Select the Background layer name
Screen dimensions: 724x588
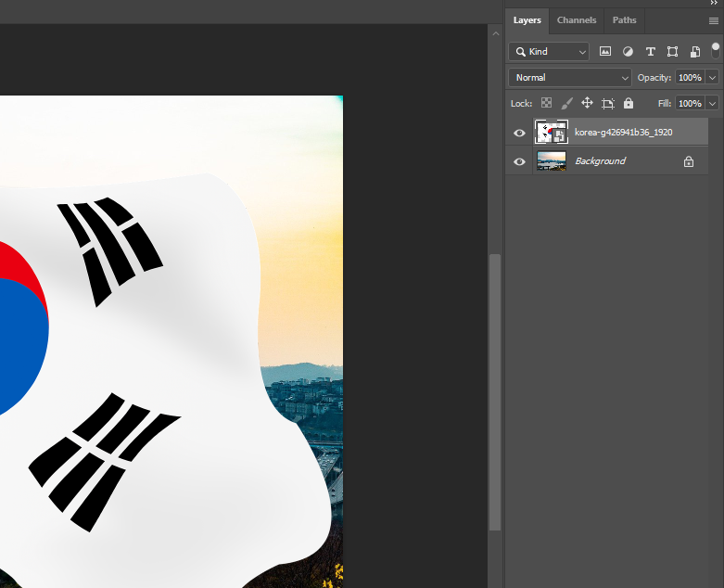pyautogui.click(x=601, y=160)
